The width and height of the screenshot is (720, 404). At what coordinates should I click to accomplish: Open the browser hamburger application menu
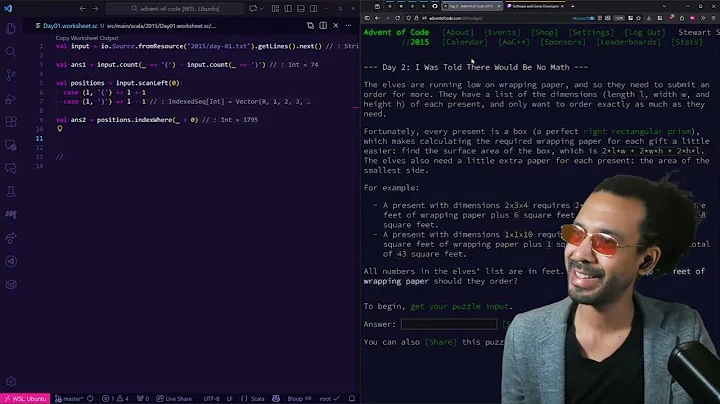713,18
